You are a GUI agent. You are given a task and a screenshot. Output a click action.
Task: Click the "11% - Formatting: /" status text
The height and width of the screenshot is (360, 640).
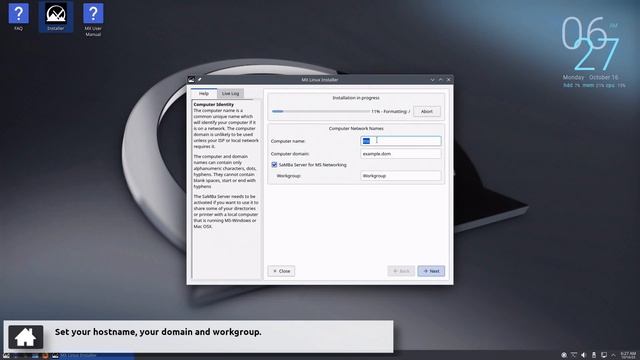click(x=391, y=111)
